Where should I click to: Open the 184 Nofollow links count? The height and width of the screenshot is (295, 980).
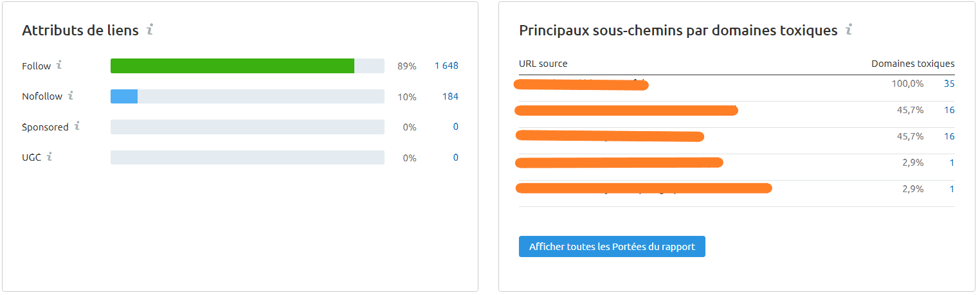click(450, 97)
